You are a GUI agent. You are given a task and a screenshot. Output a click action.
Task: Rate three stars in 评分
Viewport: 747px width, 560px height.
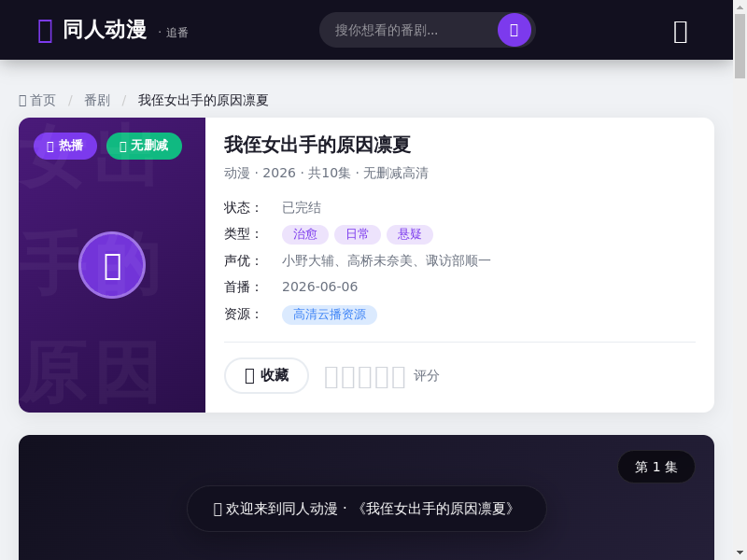(365, 377)
